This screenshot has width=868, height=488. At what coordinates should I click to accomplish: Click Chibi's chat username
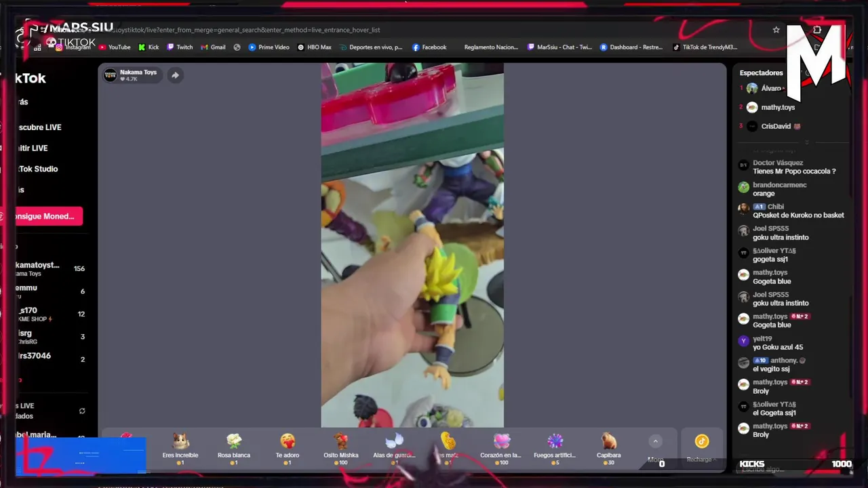tap(776, 207)
